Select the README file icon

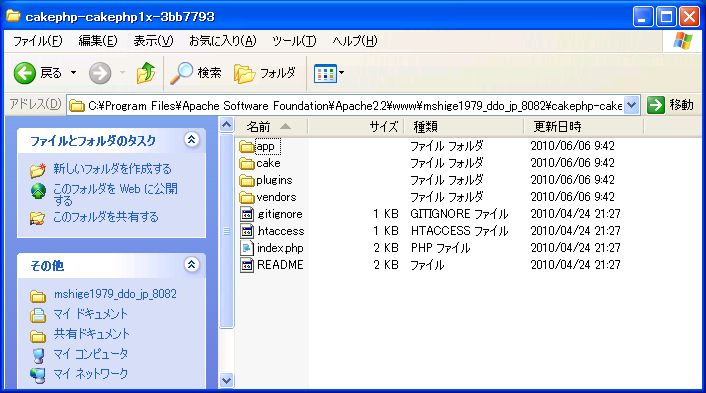247,265
